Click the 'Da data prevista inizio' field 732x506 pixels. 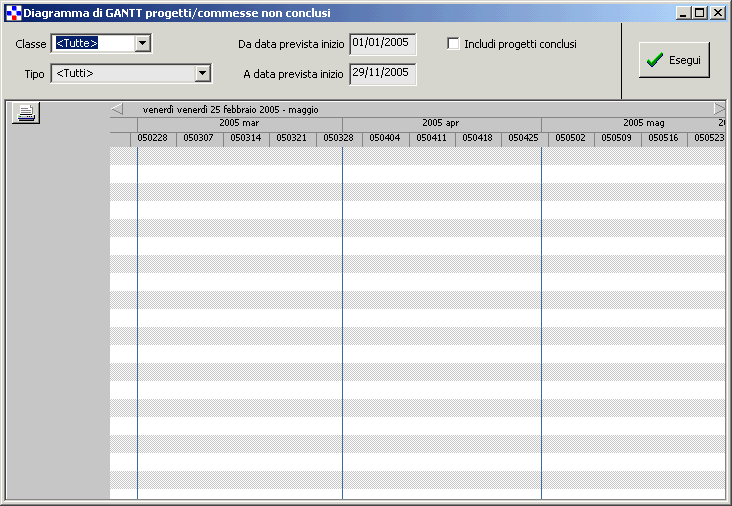click(x=382, y=44)
